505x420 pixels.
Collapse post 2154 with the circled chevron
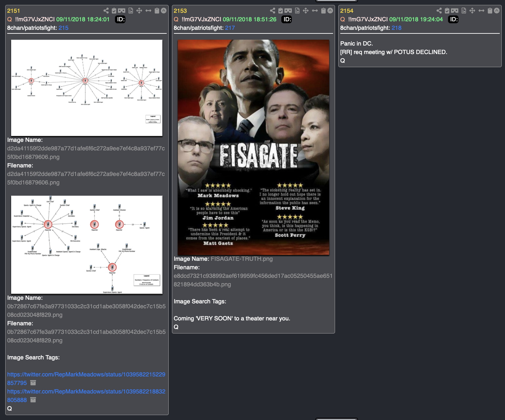click(497, 11)
